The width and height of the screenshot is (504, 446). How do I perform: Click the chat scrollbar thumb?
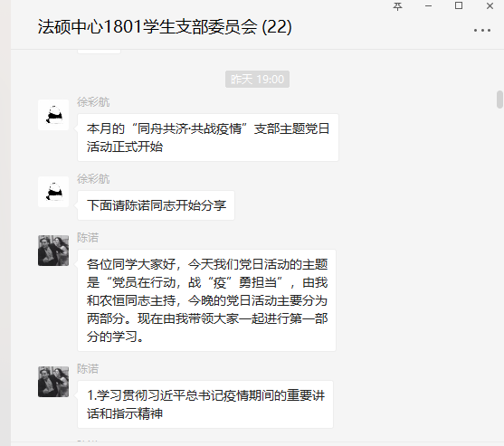(x=499, y=100)
